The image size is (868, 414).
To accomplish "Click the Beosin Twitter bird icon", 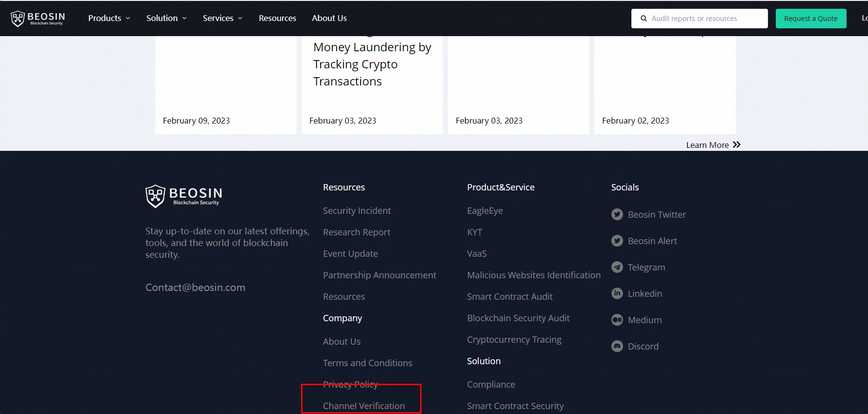I will (617, 214).
